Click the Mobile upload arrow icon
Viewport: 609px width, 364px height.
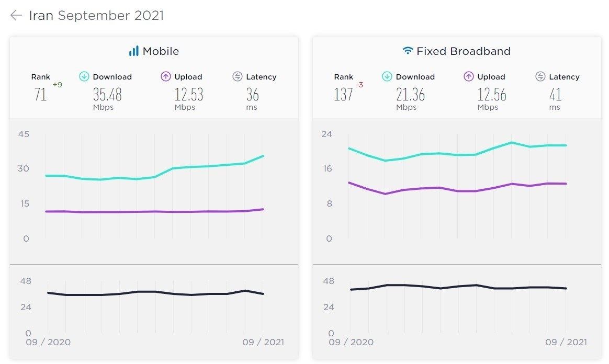point(166,77)
